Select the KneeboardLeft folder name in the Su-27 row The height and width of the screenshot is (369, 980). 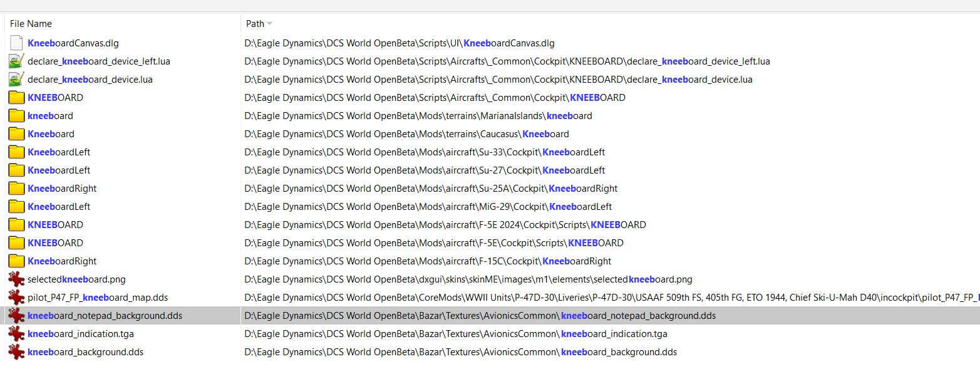point(59,170)
